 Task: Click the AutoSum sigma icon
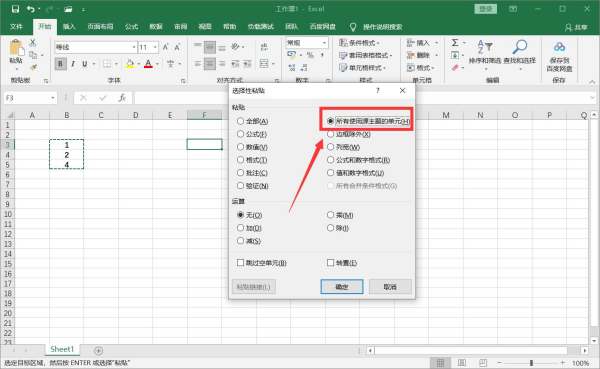(x=455, y=42)
